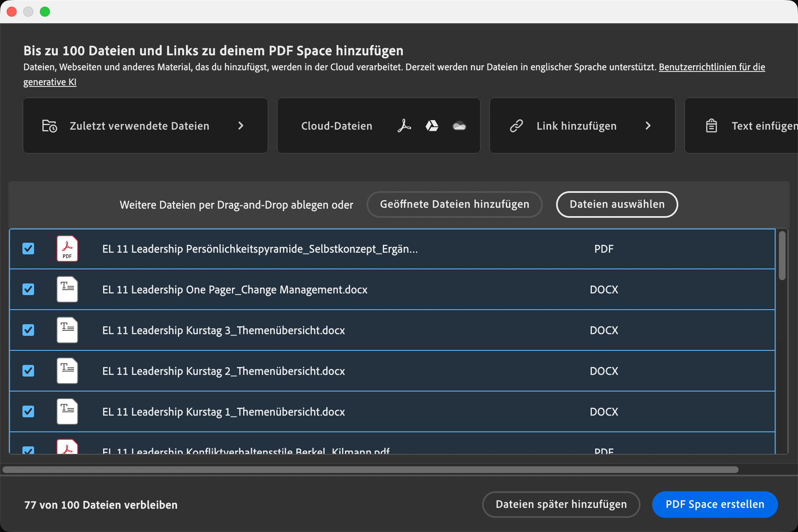Screen dimensions: 798x532
Task: Click the chain link icon
Action: tap(516, 126)
